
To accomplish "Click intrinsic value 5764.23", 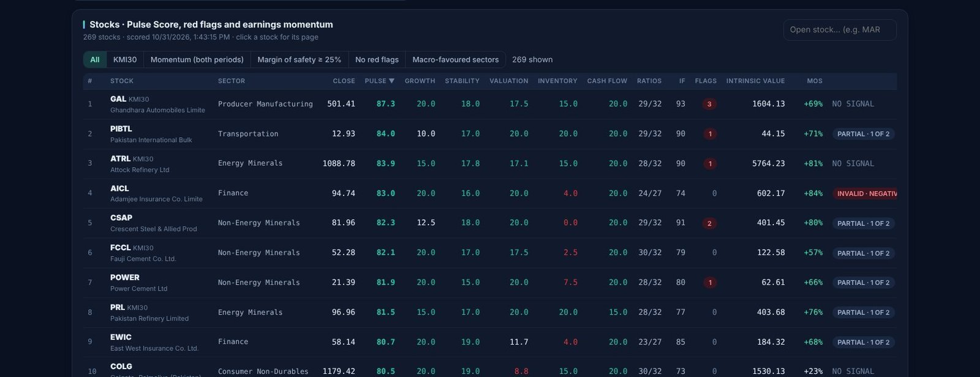I will click(768, 163).
